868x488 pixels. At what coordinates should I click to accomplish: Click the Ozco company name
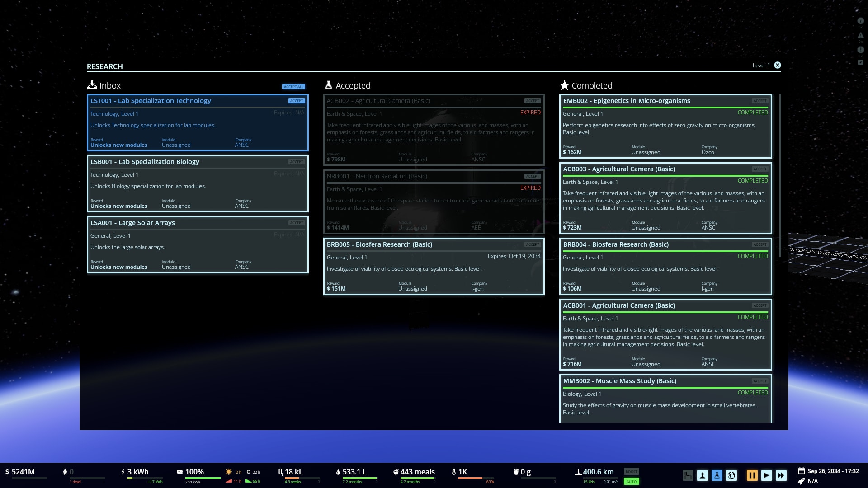coord(708,152)
